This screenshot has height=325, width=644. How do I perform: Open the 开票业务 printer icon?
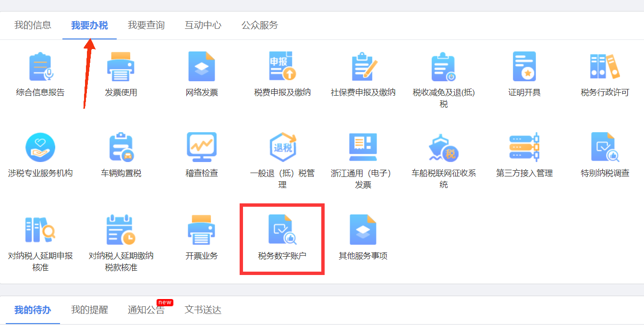202,230
